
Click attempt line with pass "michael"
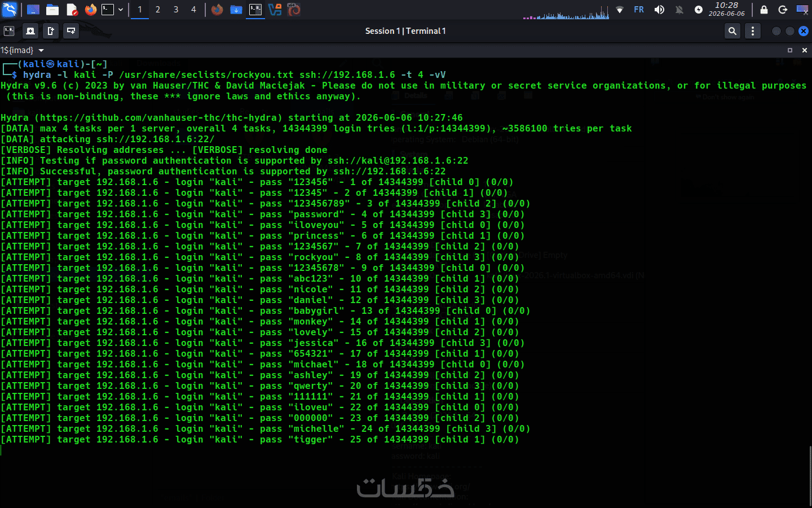coord(263,365)
